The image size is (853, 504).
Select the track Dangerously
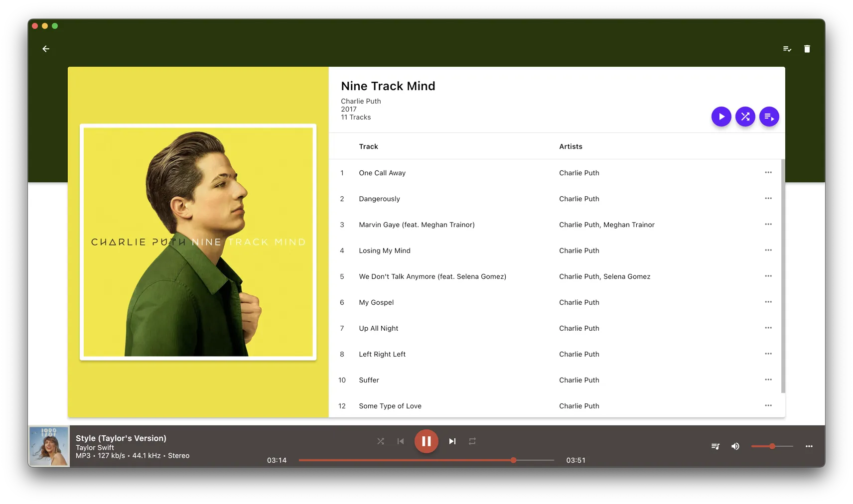pyautogui.click(x=379, y=199)
